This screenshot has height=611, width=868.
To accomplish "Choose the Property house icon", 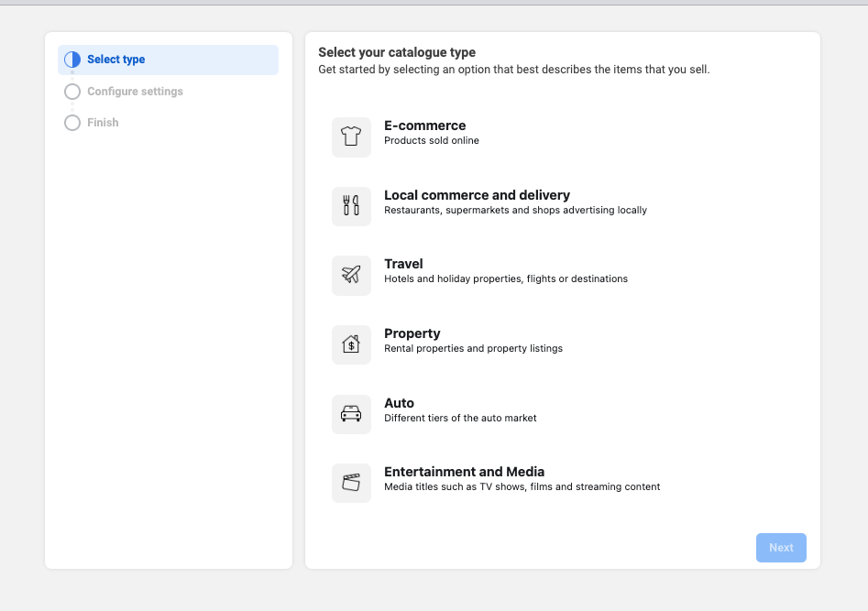I will pyautogui.click(x=351, y=344).
